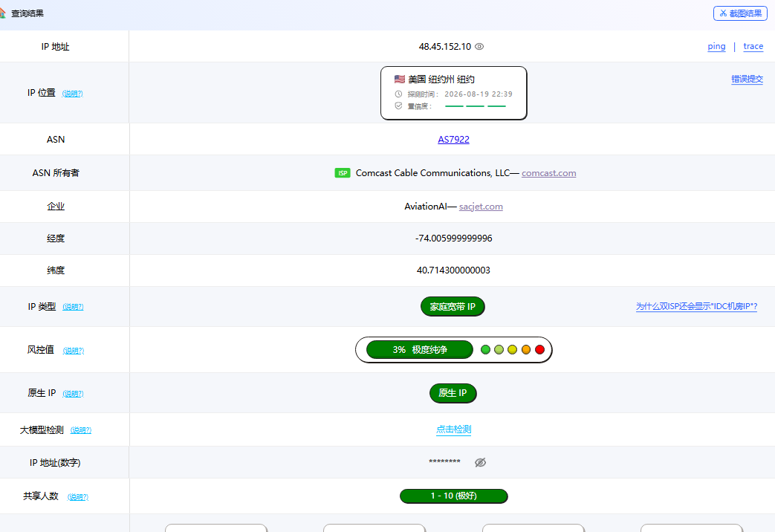Viewport: 775px width, 532px height.
Task: Click the IP address text 48.45.152.10
Action: tap(445, 47)
